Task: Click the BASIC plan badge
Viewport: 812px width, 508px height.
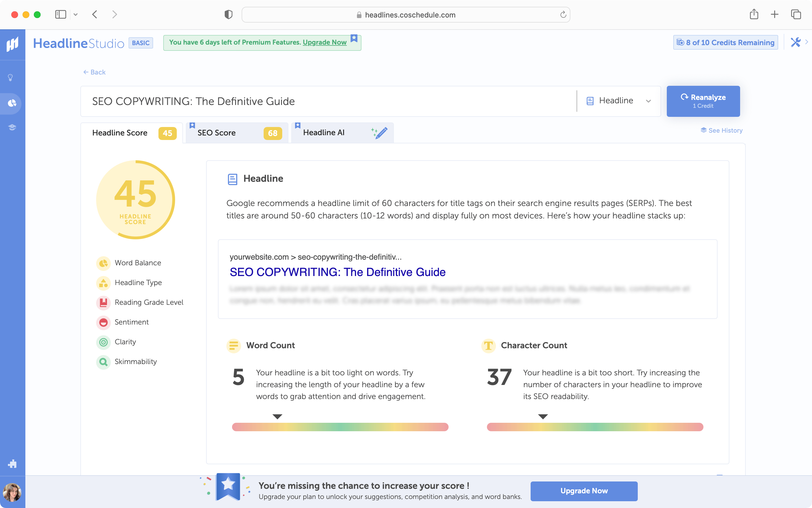Action: coord(141,43)
